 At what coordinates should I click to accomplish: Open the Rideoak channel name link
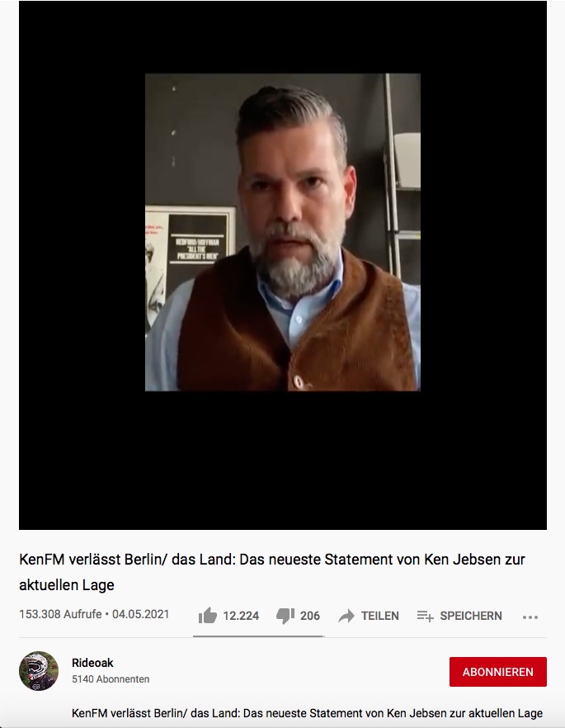click(x=92, y=663)
